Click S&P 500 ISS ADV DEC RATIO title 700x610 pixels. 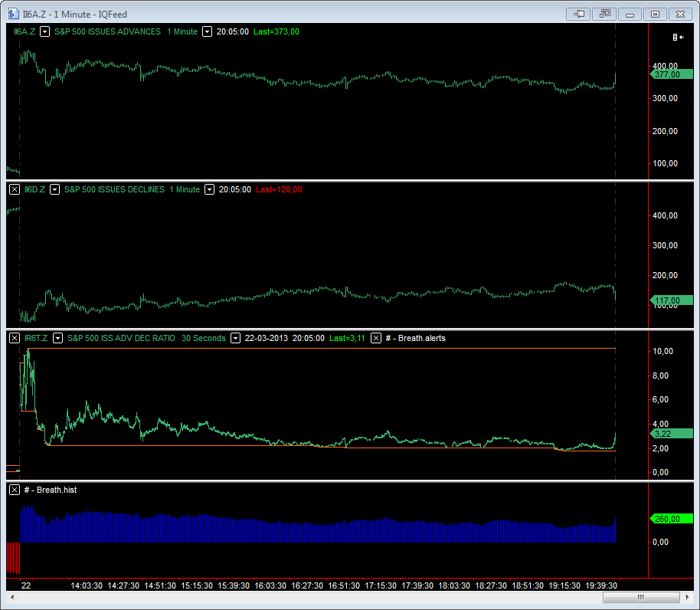point(121,338)
